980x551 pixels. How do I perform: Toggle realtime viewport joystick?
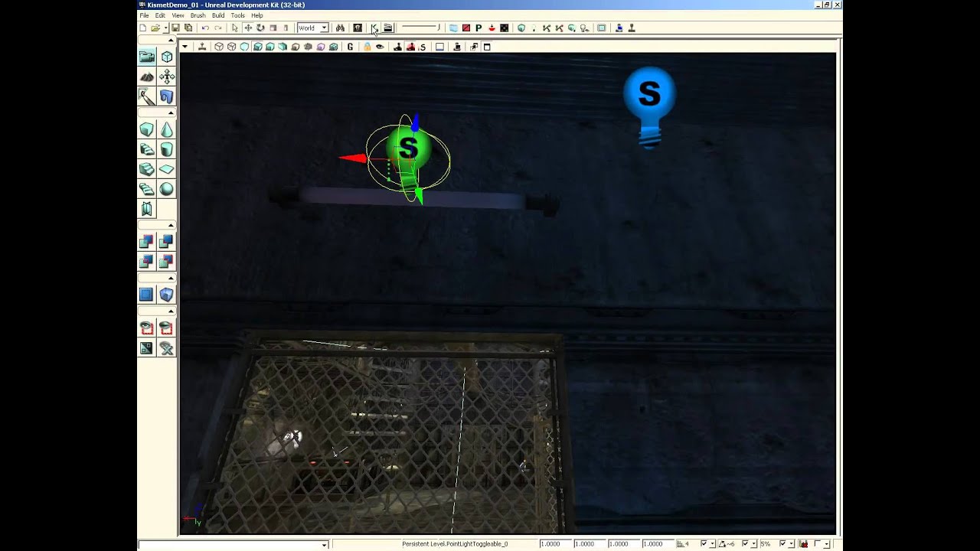[x=202, y=47]
